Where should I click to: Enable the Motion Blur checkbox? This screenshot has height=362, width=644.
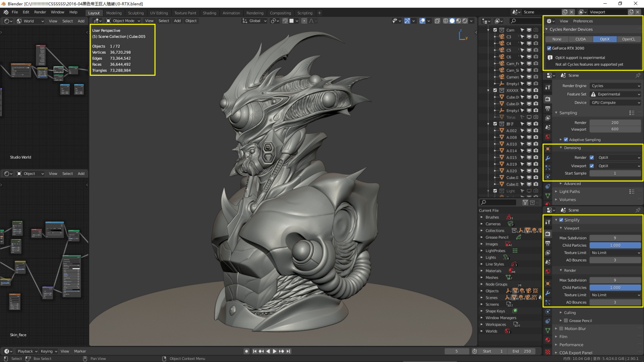[561, 329]
